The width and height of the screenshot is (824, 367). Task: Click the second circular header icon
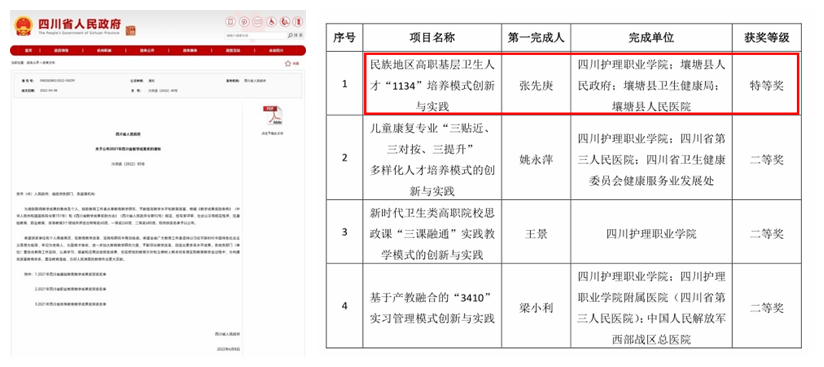(x=244, y=22)
